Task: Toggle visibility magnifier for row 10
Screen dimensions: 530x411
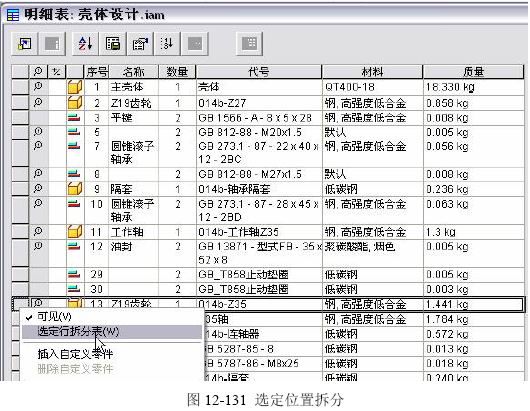Action: point(38,203)
